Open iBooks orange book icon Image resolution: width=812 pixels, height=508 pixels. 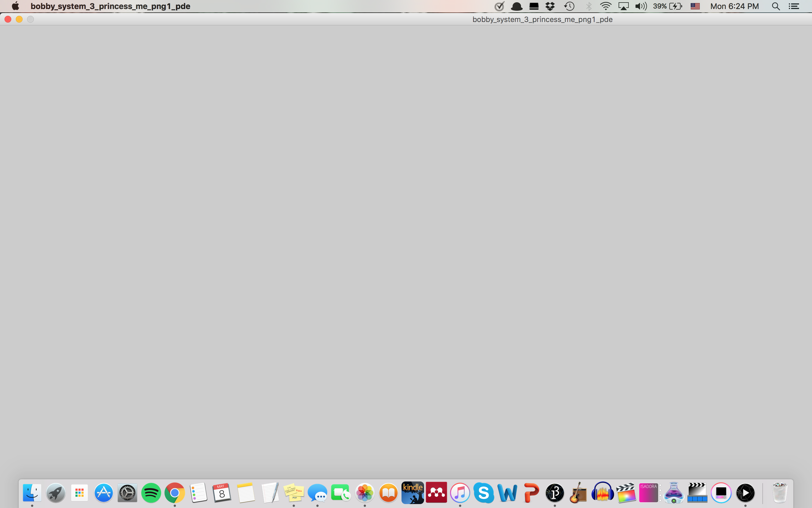point(389,493)
